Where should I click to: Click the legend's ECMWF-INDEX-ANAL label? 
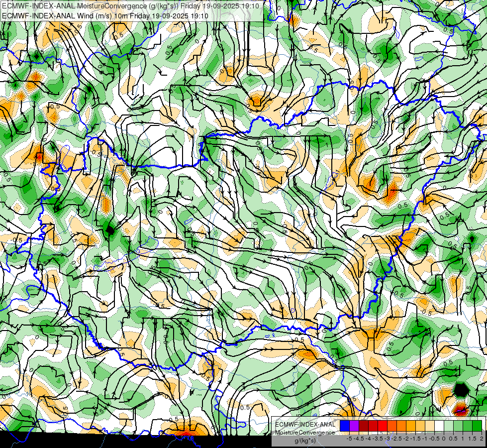pyautogui.click(x=305, y=425)
